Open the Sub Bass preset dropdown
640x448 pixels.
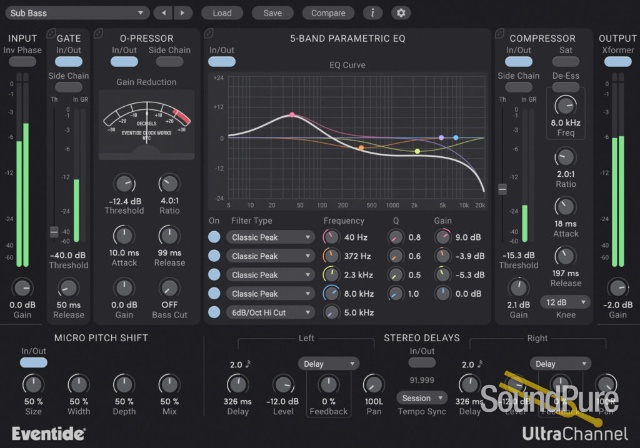click(77, 13)
